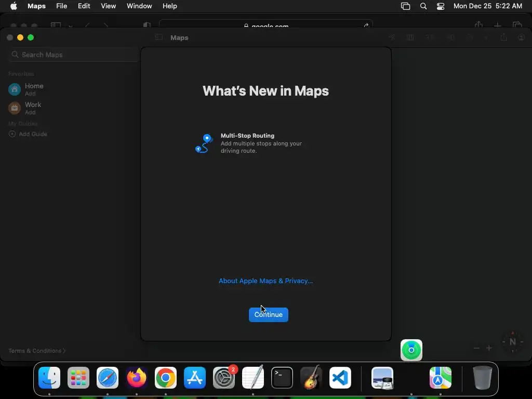The height and width of the screenshot is (399, 532).
Task: Open About Apple Maps & Privacy link
Action: pos(265,281)
